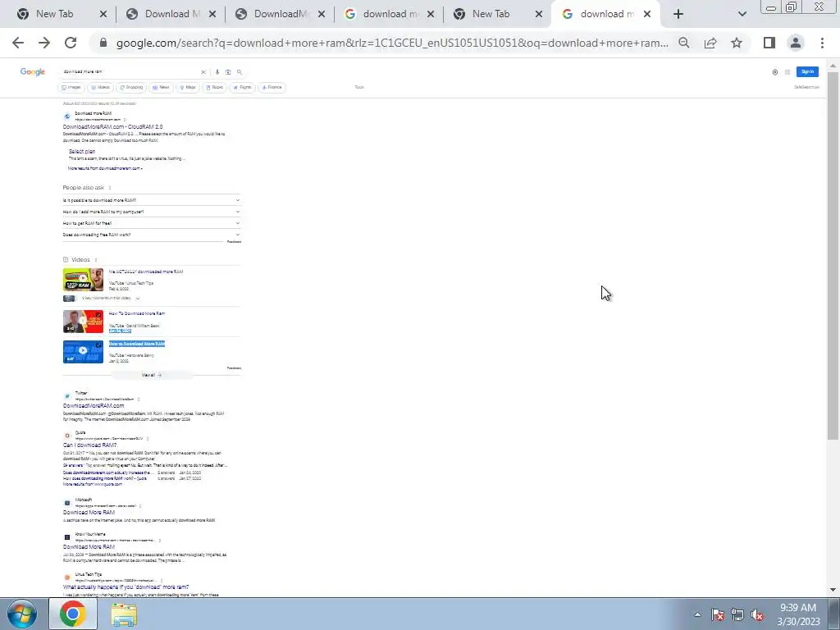840x630 pixels.
Task: Open Quora result options three-dot menu
Action: point(148,439)
